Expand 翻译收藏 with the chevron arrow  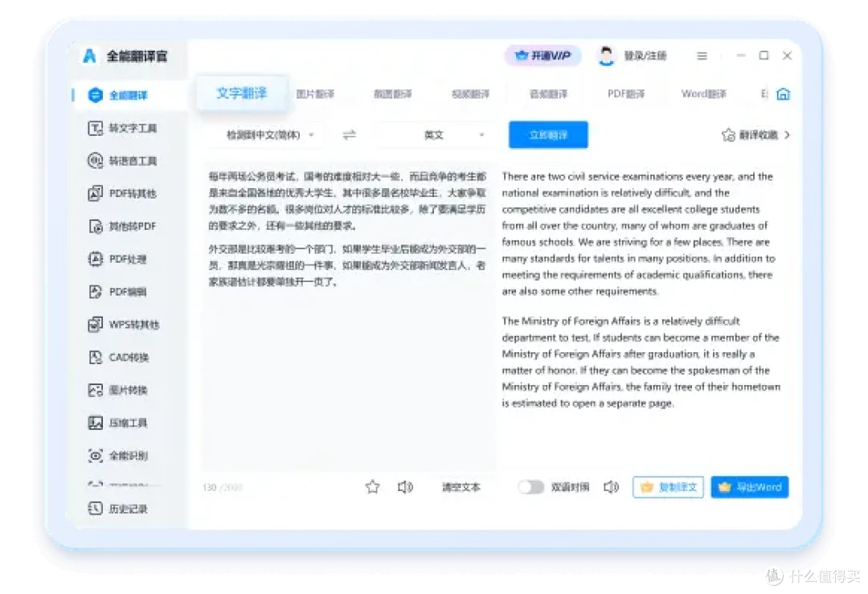coord(787,135)
